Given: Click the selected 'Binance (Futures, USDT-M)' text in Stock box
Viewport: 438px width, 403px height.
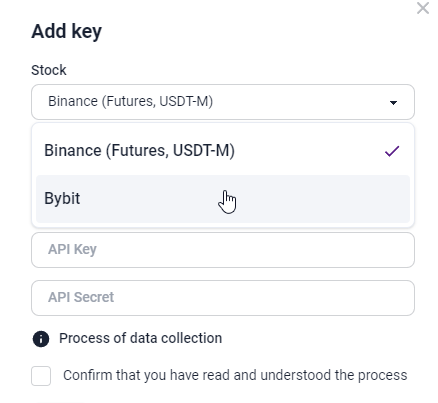Looking at the screenshot, I should (130, 101).
